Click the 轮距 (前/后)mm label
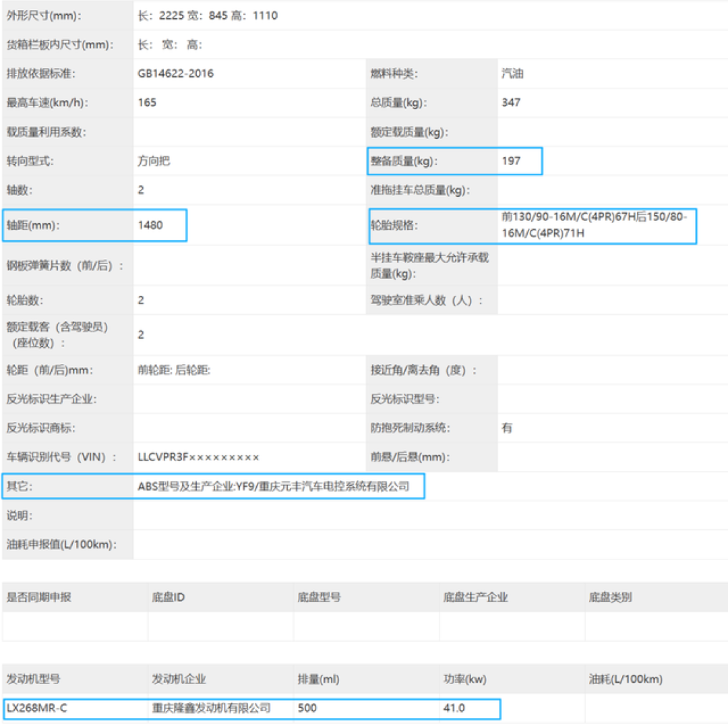 click(x=50, y=371)
